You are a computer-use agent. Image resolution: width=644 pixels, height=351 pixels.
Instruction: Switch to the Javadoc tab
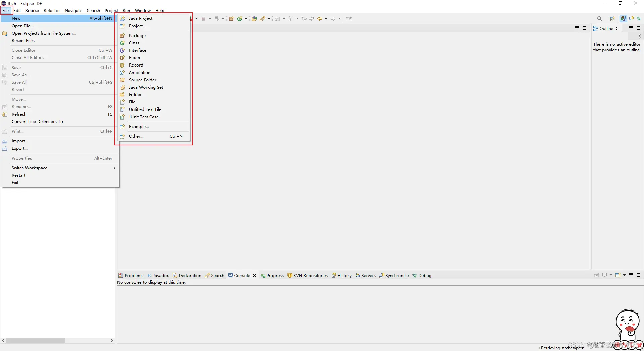pos(158,276)
